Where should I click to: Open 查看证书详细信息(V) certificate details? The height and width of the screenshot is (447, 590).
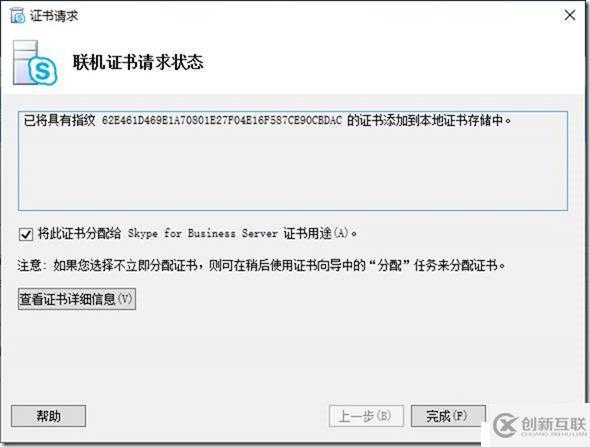pos(77,299)
